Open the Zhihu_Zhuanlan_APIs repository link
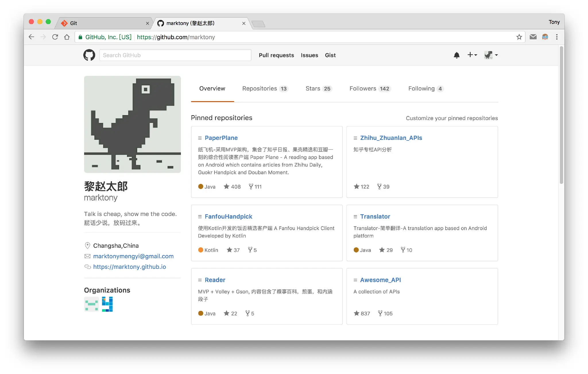The height and width of the screenshot is (374, 588). click(391, 138)
